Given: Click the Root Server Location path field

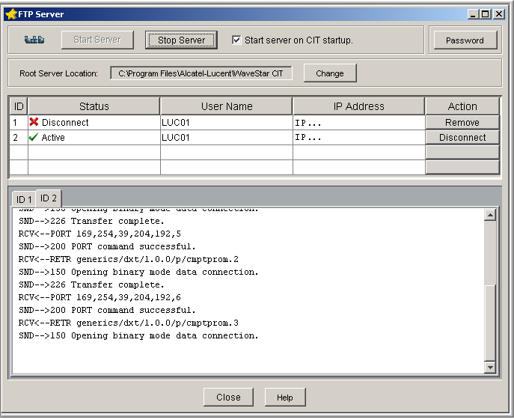Looking at the screenshot, I should (x=201, y=73).
